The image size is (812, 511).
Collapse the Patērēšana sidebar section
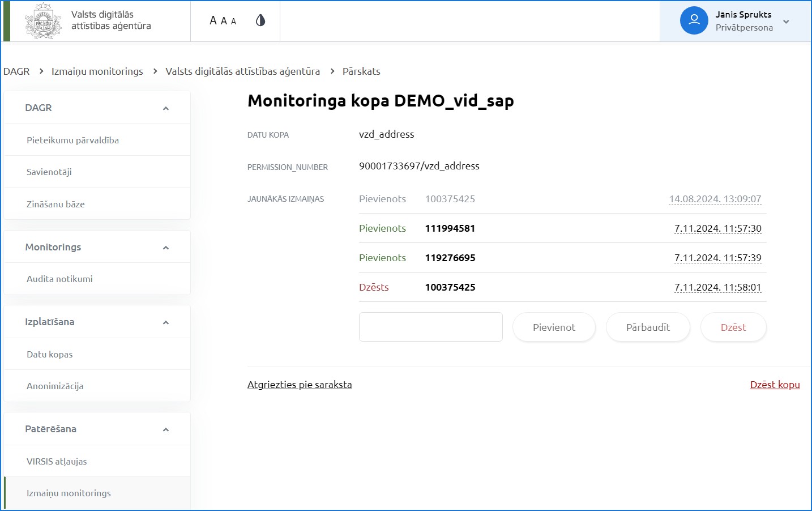click(x=166, y=429)
